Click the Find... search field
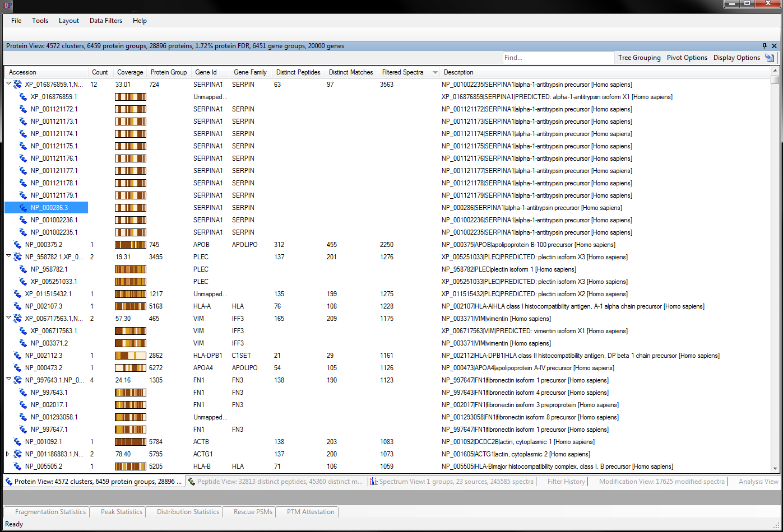This screenshot has width=783, height=532. pyautogui.click(x=558, y=58)
